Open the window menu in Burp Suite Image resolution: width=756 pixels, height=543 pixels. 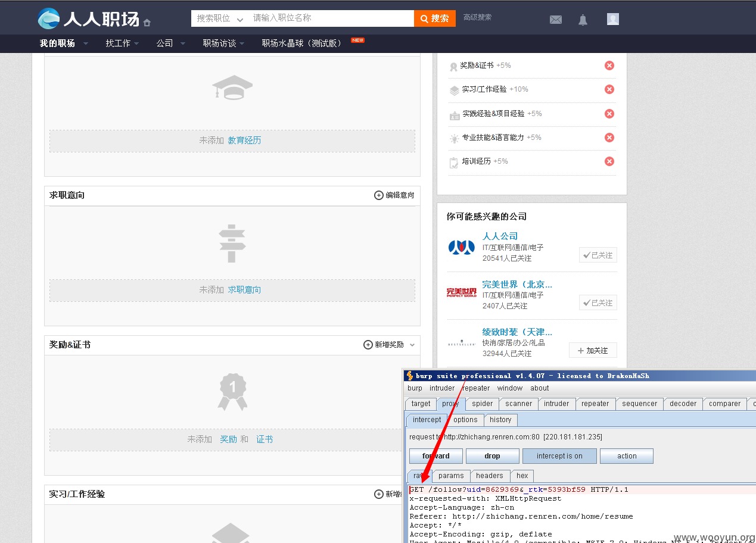pos(510,388)
